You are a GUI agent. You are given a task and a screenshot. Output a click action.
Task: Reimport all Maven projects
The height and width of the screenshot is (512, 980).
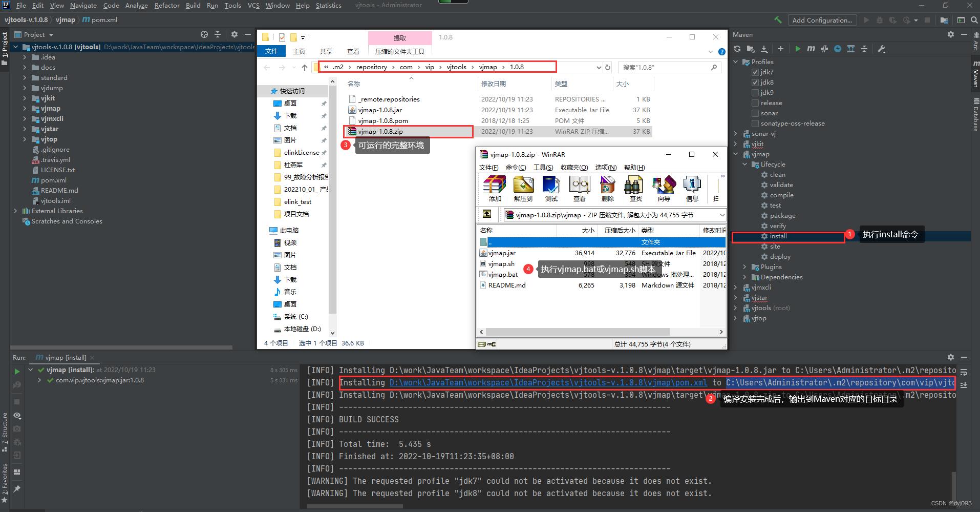pos(737,49)
